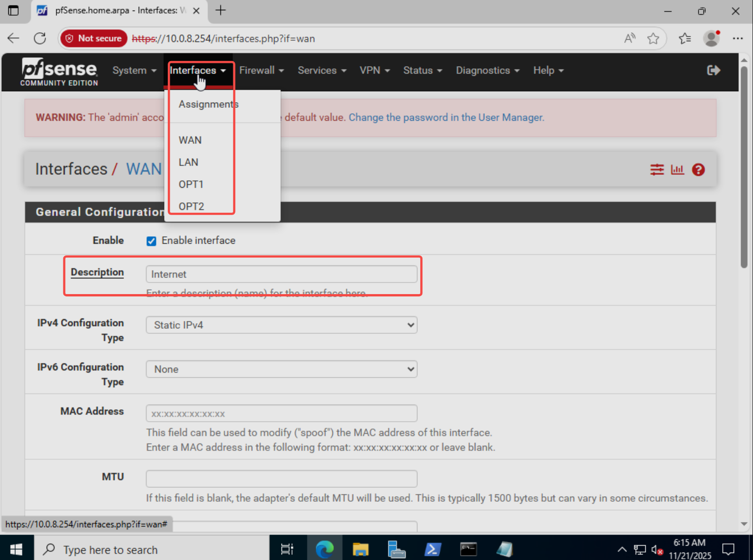The height and width of the screenshot is (560, 753).
Task: Reload the page with the refresh icon
Action: pos(40,38)
